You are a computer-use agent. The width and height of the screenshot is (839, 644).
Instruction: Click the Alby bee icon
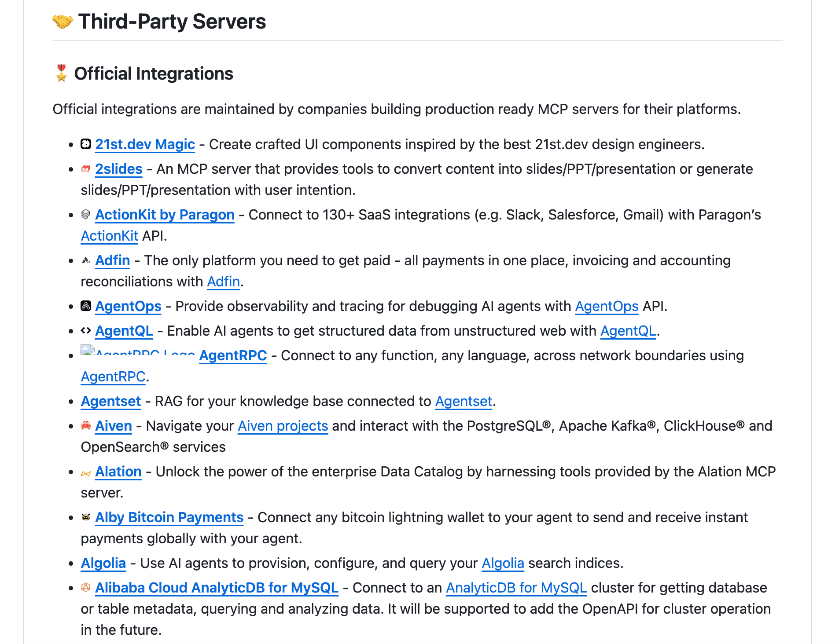click(x=85, y=517)
